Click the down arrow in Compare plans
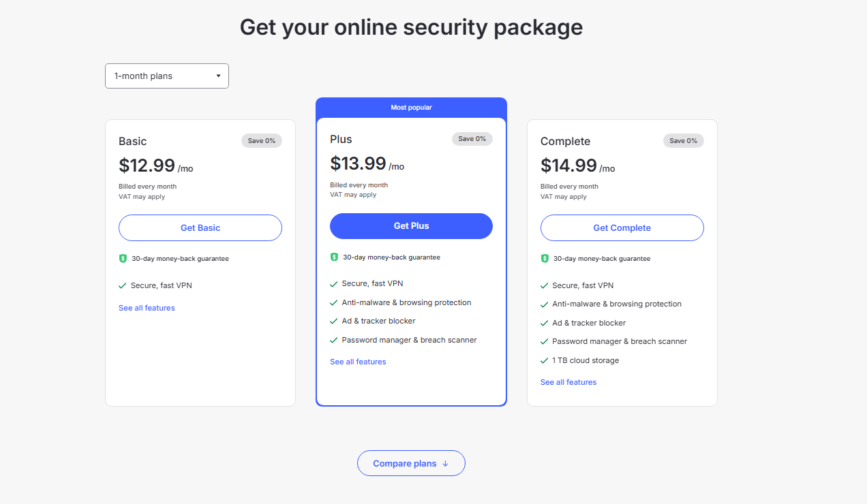This screenshot has width=867, height=504. coord(446,464)
